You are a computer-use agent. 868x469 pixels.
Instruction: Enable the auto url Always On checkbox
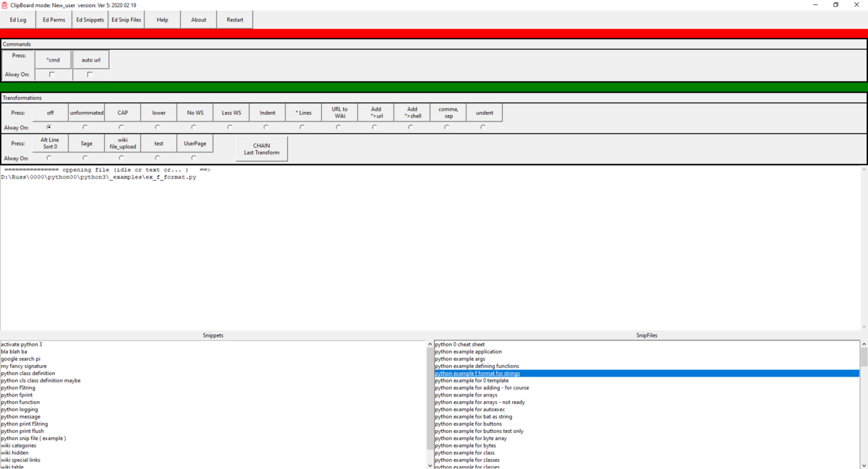[x=90, y=74]
